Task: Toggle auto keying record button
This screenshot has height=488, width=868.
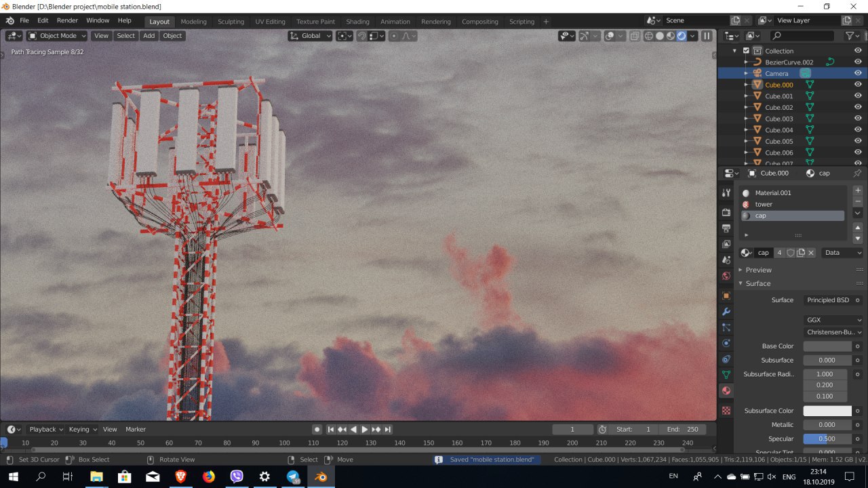Action: tap(317, 429)
